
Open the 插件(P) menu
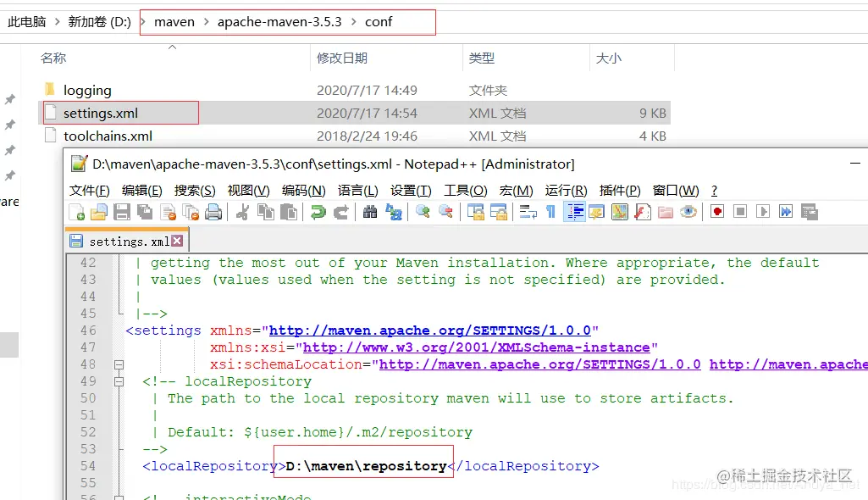click(x=620, y=191)
